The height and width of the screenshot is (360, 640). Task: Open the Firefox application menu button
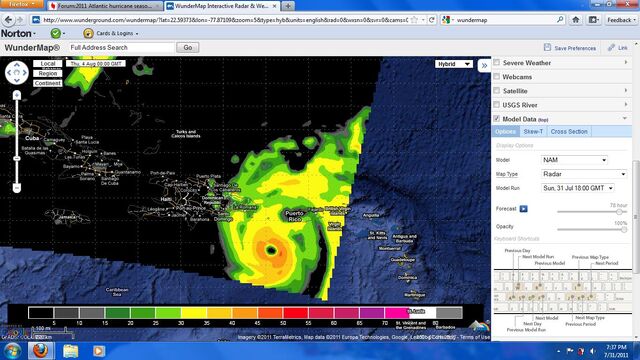22,4
